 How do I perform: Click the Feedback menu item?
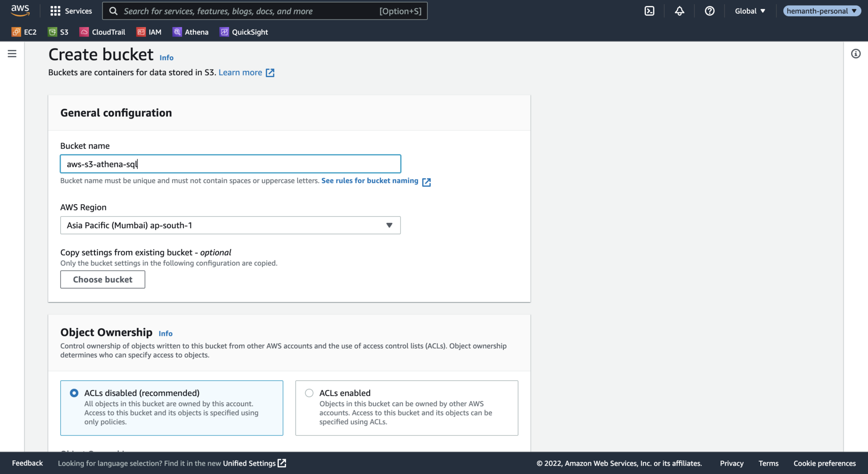point(27,463)
